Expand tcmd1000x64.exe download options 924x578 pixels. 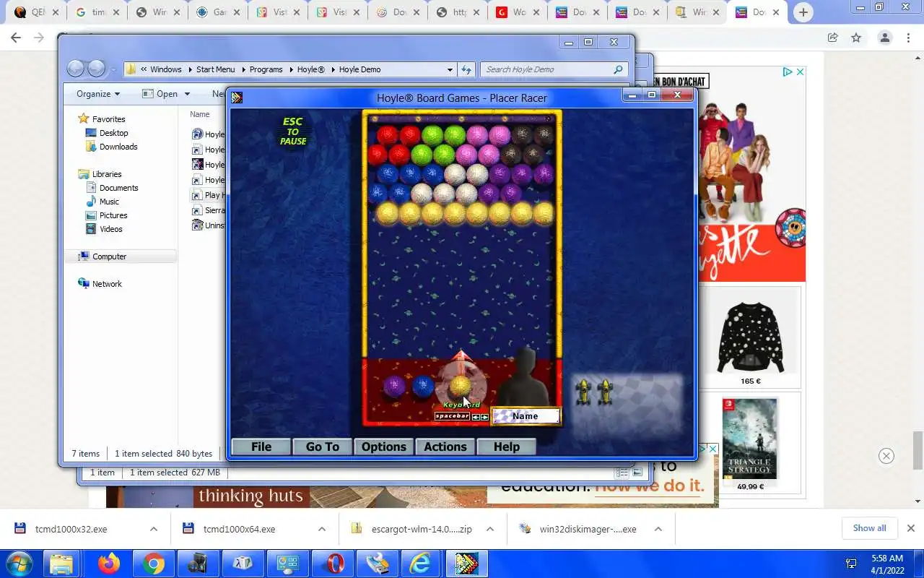coord(322,529)
